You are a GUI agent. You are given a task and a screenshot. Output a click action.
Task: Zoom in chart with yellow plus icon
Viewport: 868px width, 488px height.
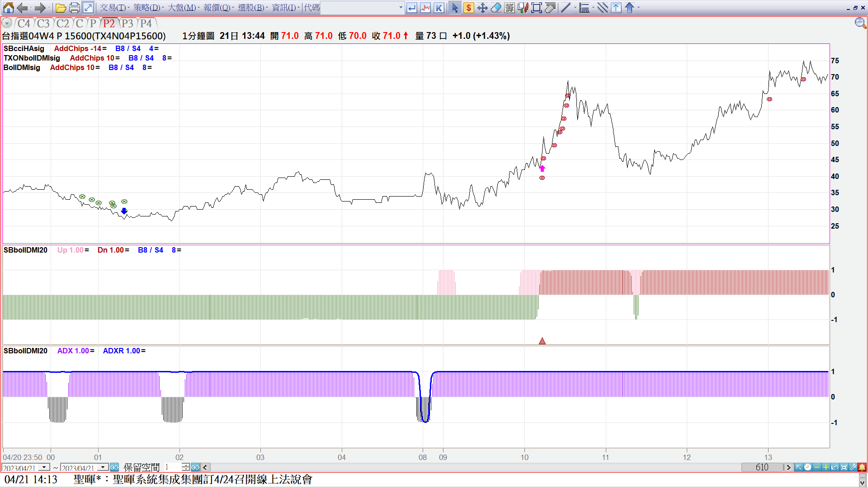[826, 467]
